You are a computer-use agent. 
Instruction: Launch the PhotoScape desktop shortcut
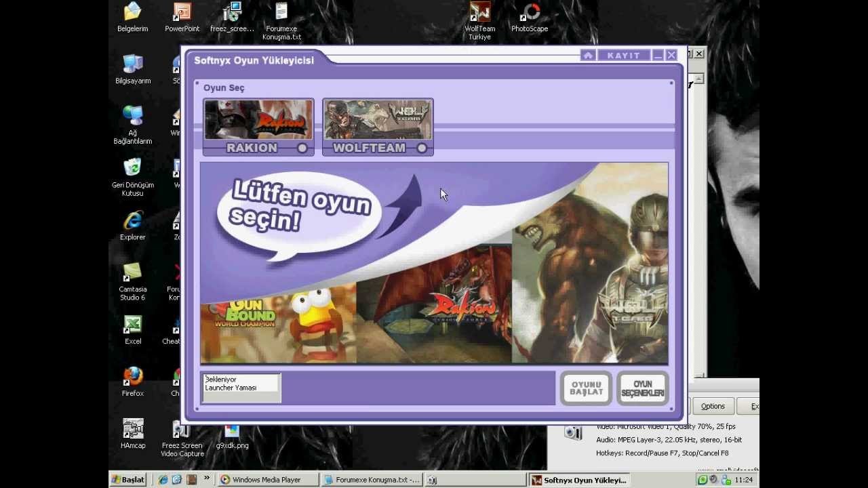530,18
